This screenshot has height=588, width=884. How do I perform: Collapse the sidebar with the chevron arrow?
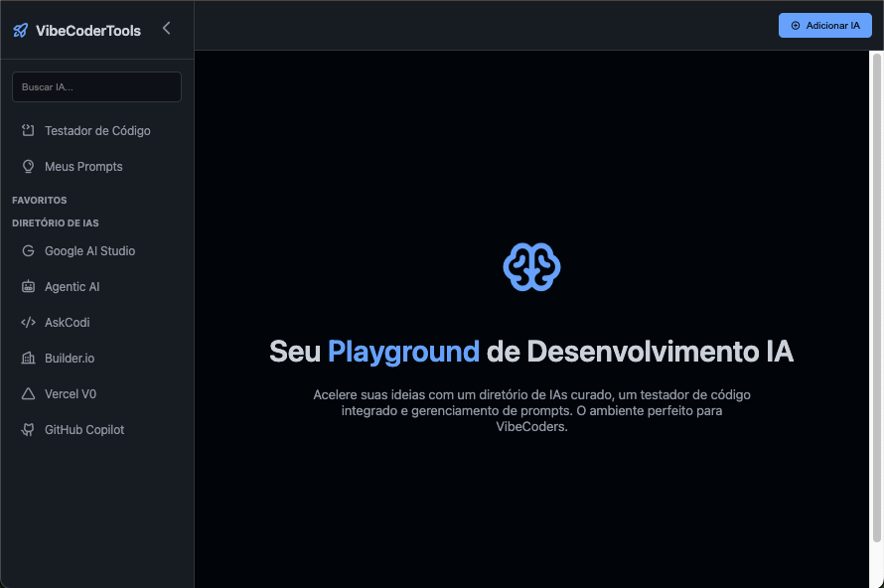pos(166,29)
